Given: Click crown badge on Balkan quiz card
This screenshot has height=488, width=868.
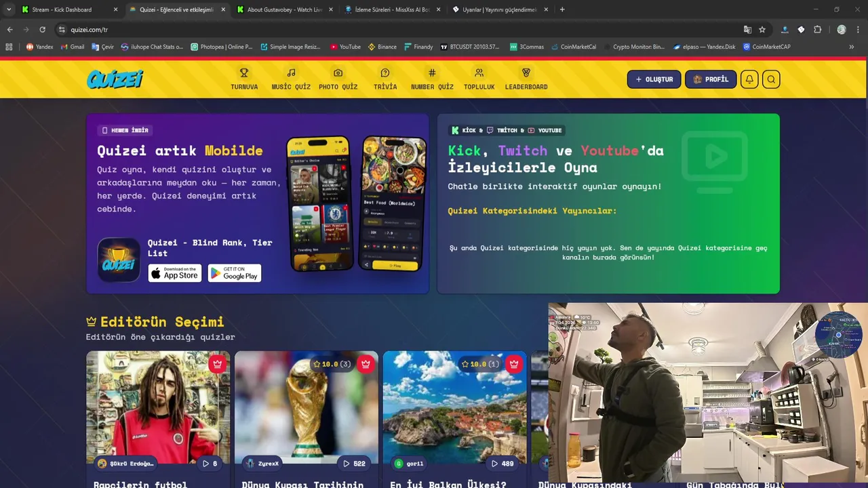Looking at the screenshot, I should (514, 364).
